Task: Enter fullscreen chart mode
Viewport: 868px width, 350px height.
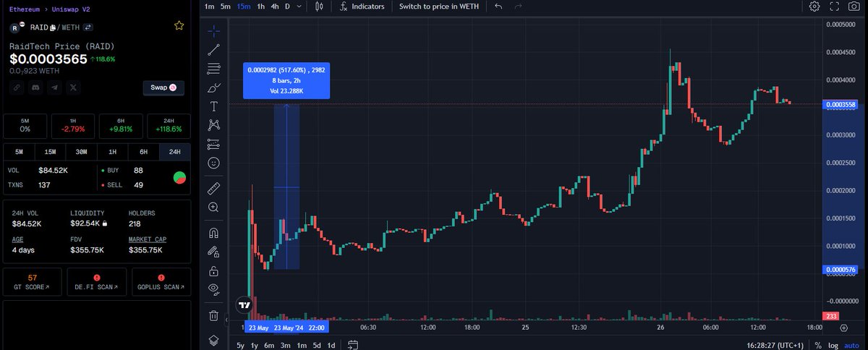Action: [x=835, y=7]
